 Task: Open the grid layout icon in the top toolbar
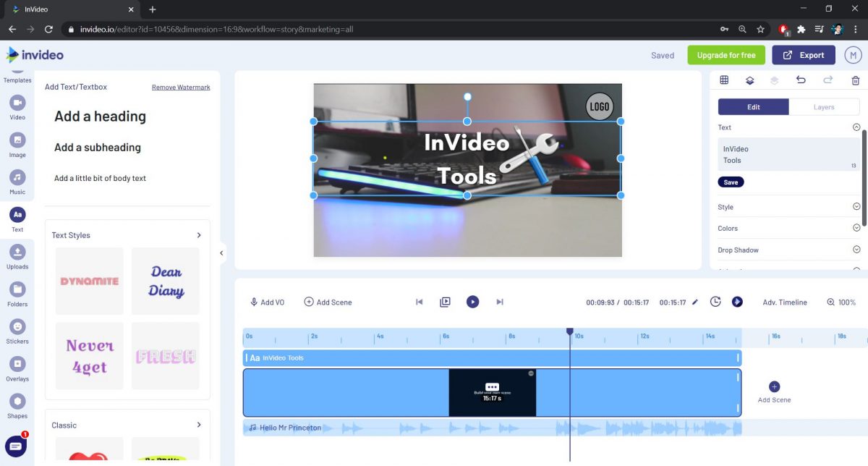click(x=724, y=80)
